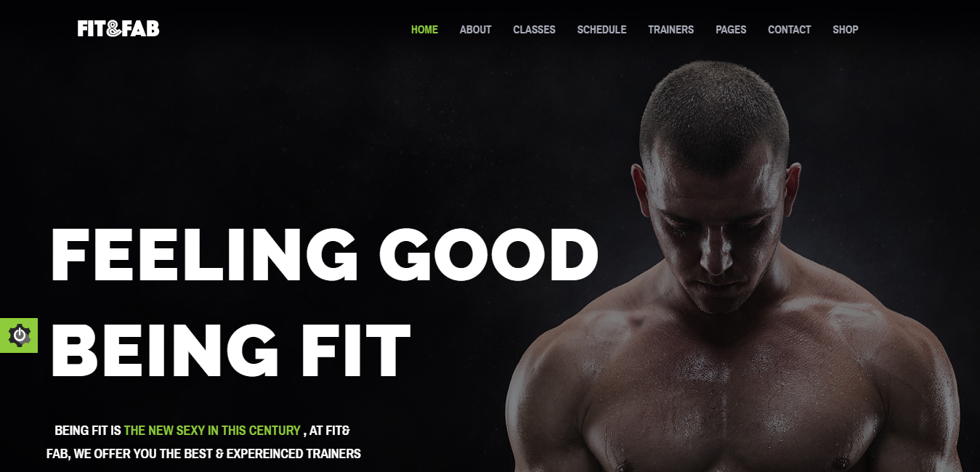Navigate to TRAINERS
Viewport: 980px width, 472px height.
click(671, 30)
